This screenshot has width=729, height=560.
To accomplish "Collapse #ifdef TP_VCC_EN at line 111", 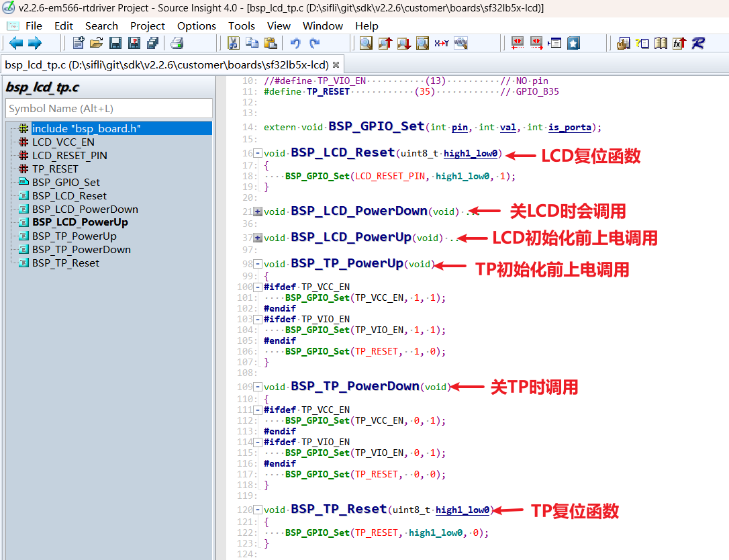I will 258,410.
